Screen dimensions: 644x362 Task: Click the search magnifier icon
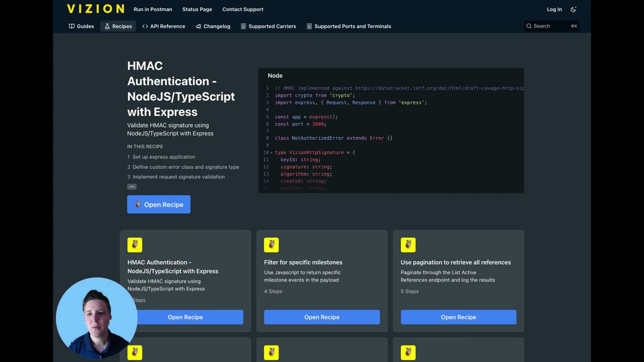[x=529, y=26]
